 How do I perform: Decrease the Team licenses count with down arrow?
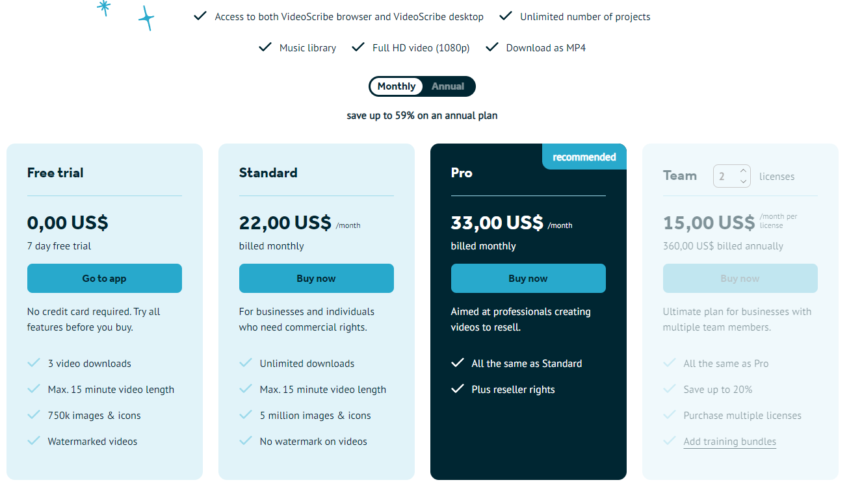743,181
